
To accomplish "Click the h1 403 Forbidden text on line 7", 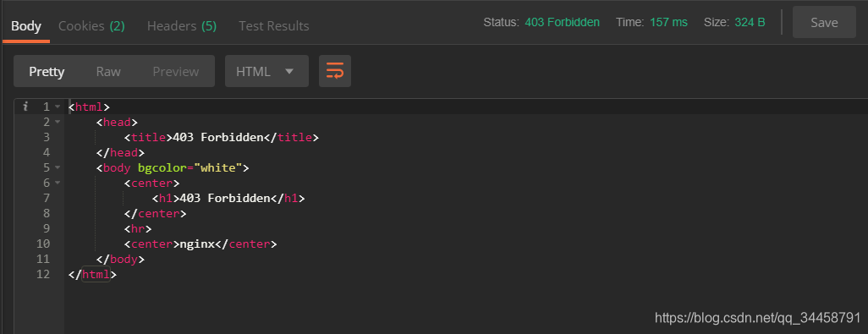I will 225,198.
